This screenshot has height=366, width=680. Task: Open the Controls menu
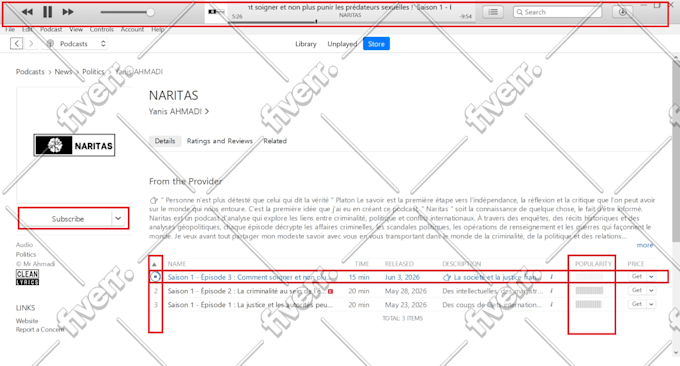[101, 29]
